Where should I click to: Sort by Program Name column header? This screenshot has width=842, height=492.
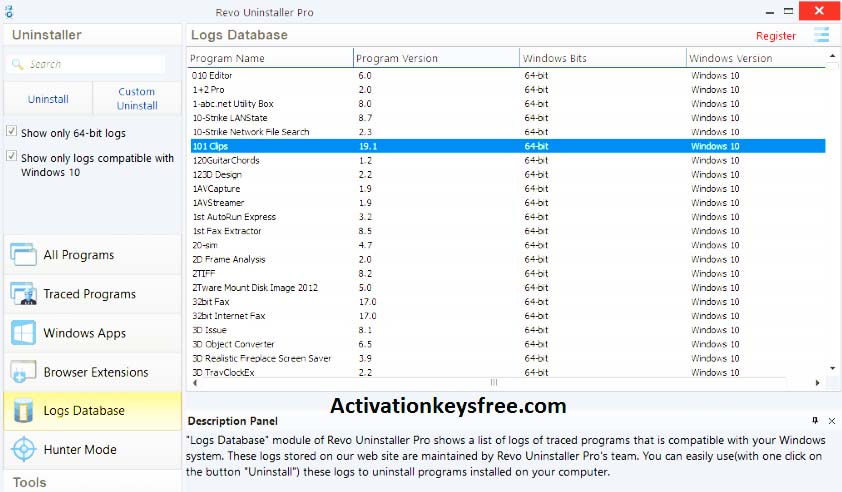pos(271,58)
